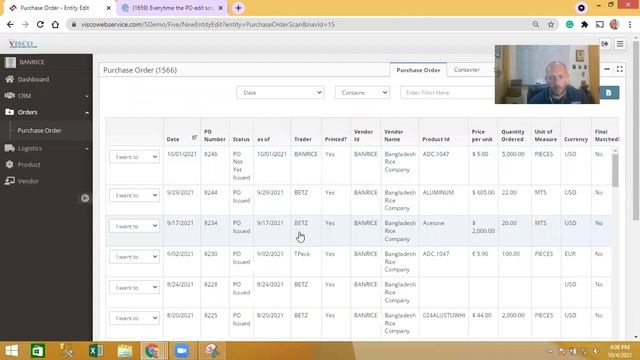Click the Enter Filter Here field

click(447, 93)
